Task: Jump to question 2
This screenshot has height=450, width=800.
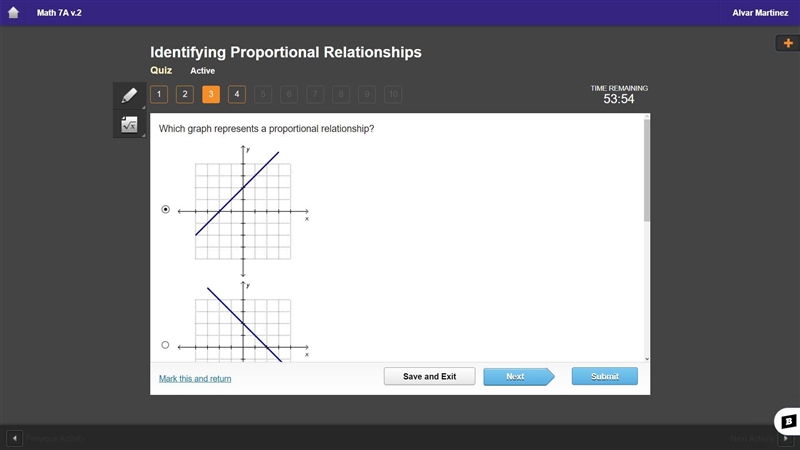Action: point(185,94)
